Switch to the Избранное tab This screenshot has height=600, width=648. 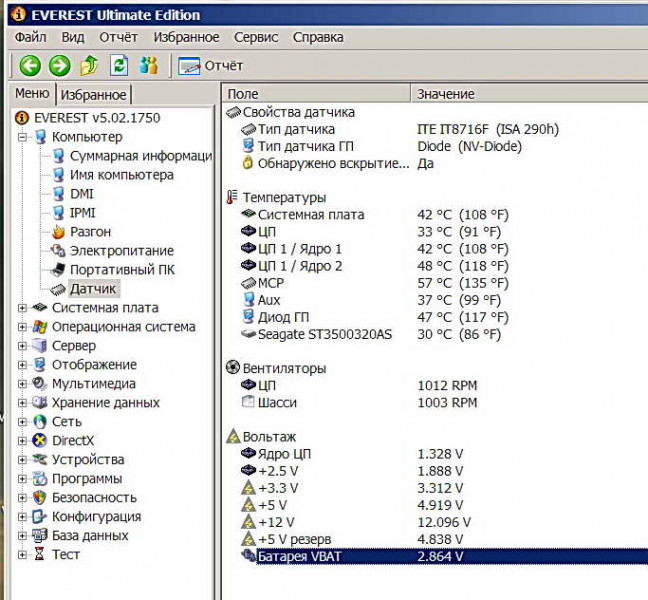93,95
